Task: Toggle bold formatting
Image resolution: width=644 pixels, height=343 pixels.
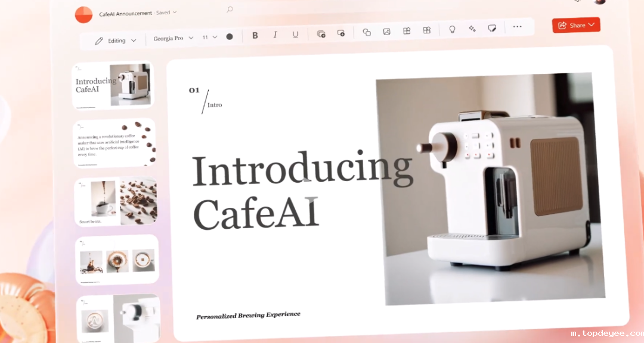Action: tap(255, 35)
